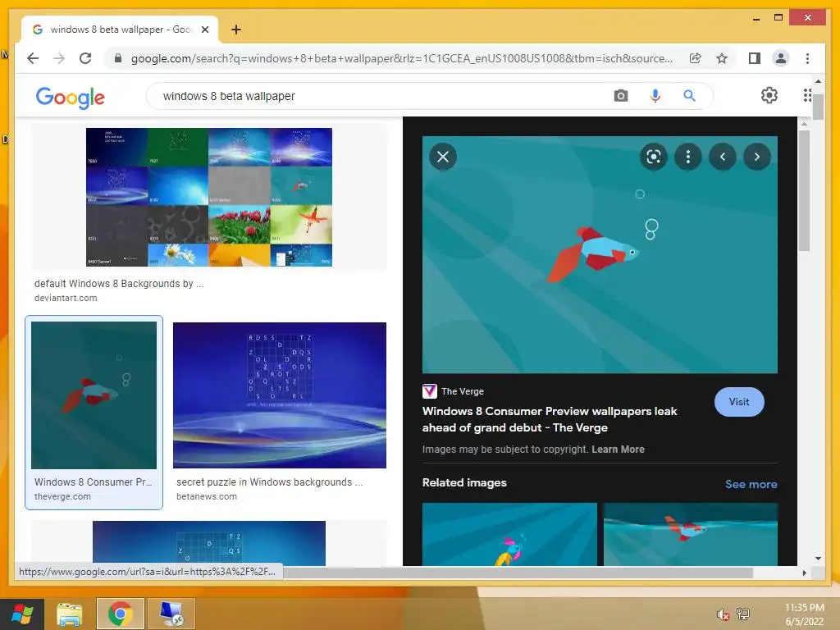Open See more related images
840x630 pixels.
(x=751, y=484)
